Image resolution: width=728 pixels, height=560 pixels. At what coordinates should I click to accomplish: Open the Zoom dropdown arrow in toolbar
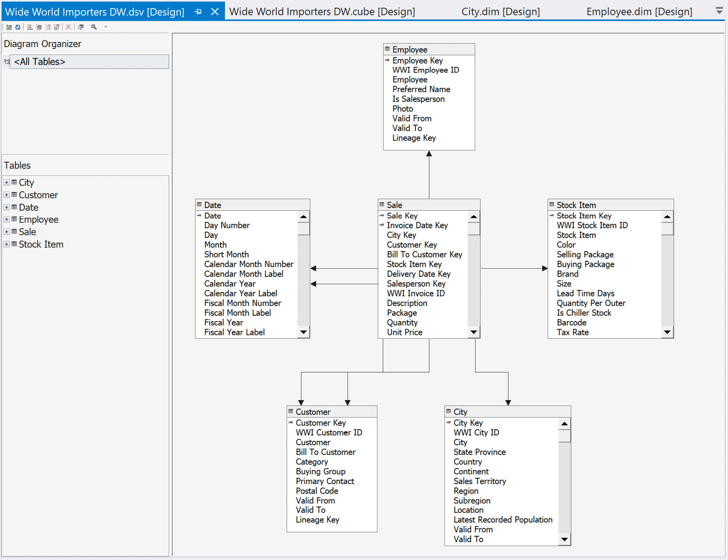106,27
